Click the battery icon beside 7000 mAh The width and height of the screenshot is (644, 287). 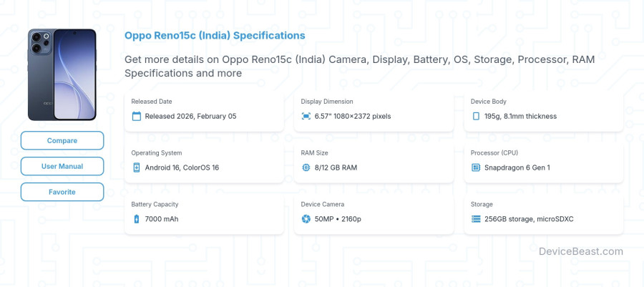137,219
